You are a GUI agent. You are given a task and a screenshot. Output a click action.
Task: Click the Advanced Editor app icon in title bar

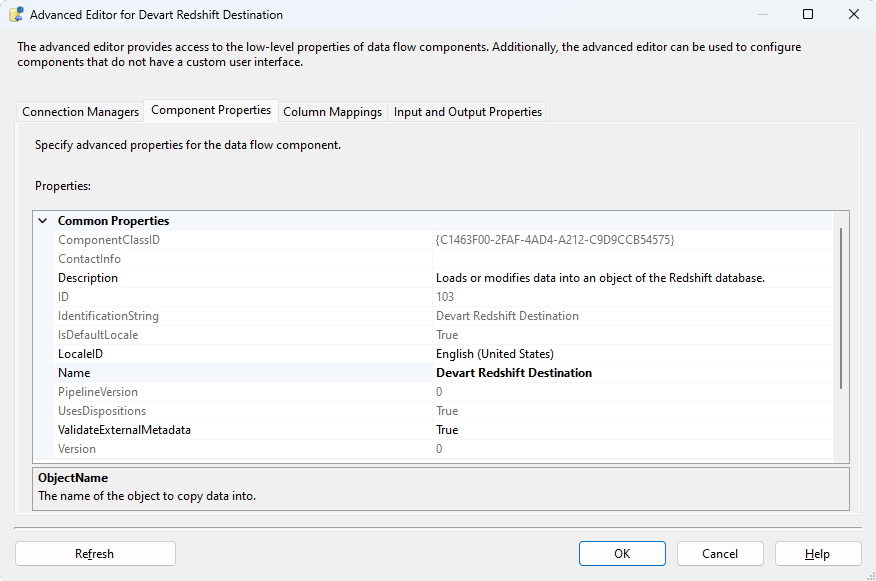tap(16, 15)
